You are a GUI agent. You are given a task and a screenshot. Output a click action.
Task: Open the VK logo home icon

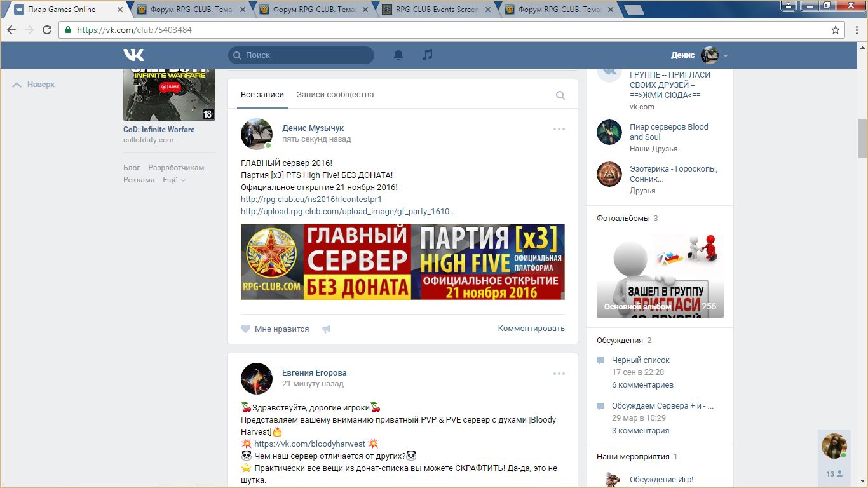click(133, 55)
